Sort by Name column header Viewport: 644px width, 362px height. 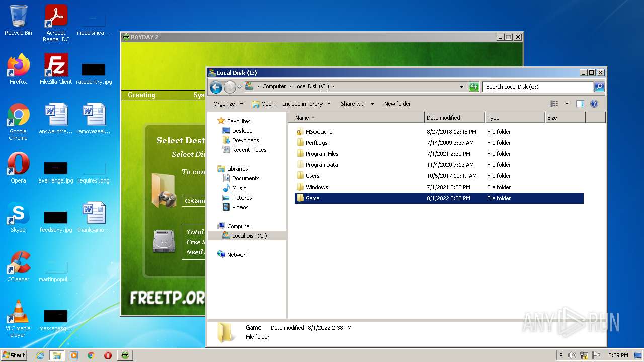click(x=356, y=118)
